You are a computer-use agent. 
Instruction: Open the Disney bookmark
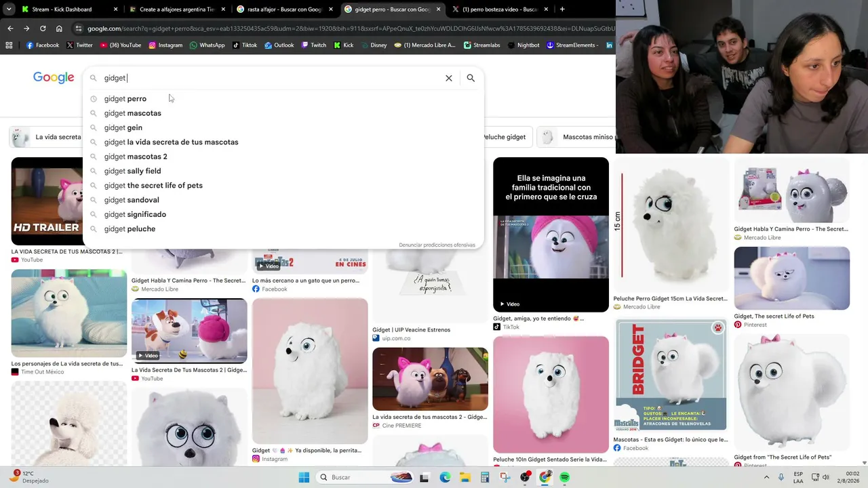(x=374, y=45)
